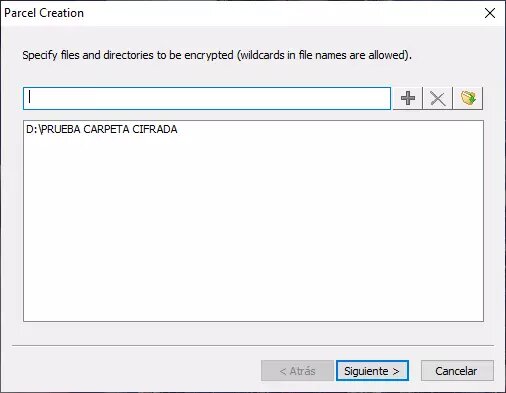Click the Parcel Creation title bar
The image size is (506, 393).
233,13
